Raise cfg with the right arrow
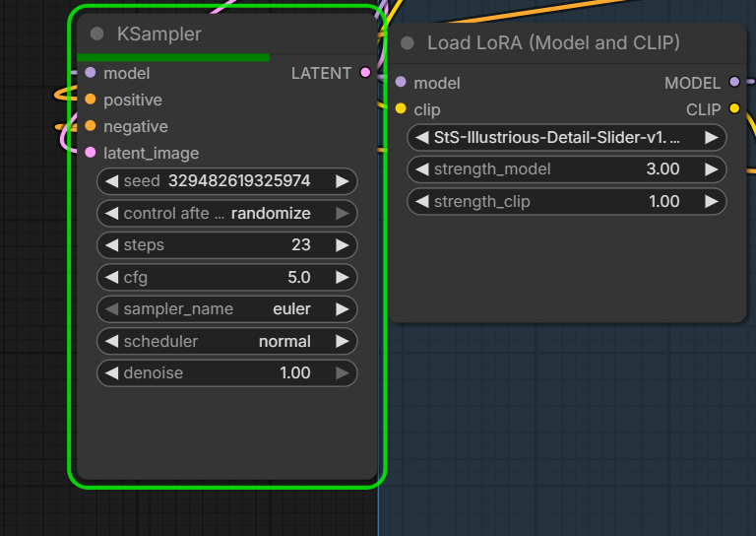 click(343, 278)
